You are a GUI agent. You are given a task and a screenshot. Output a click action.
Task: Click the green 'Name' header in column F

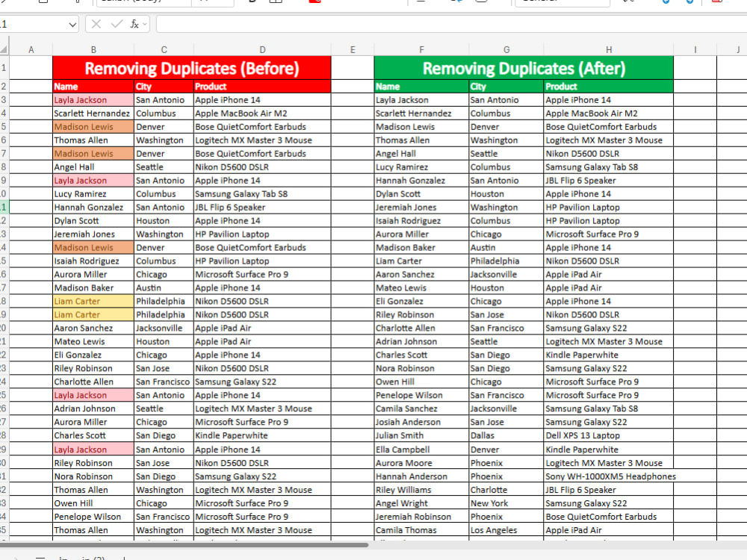coord(421,87)
